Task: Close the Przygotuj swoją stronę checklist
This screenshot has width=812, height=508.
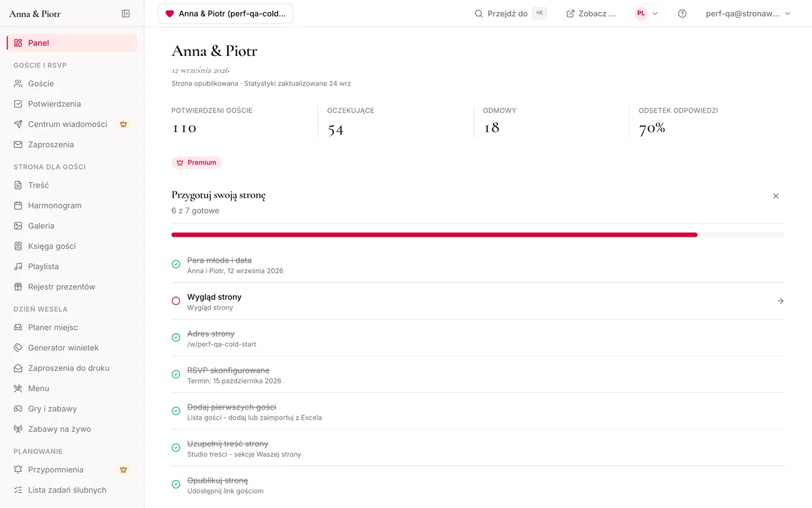Action: coord(776,196)
